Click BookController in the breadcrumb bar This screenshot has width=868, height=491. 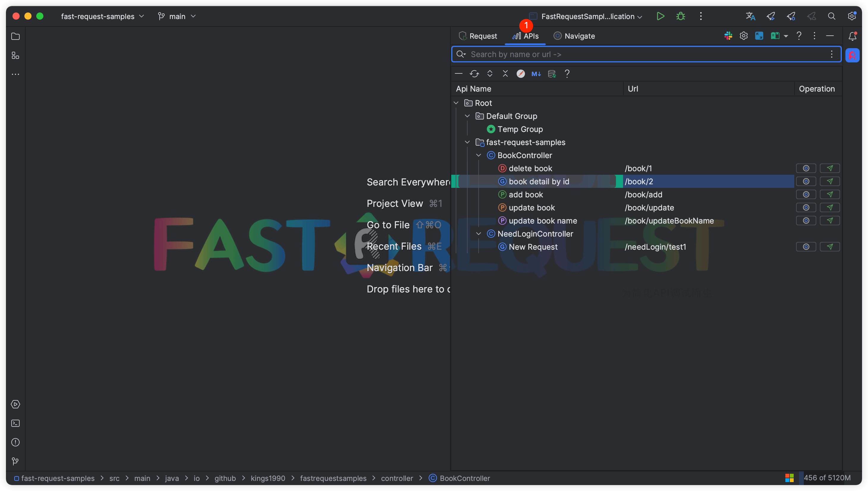[464, 478]
